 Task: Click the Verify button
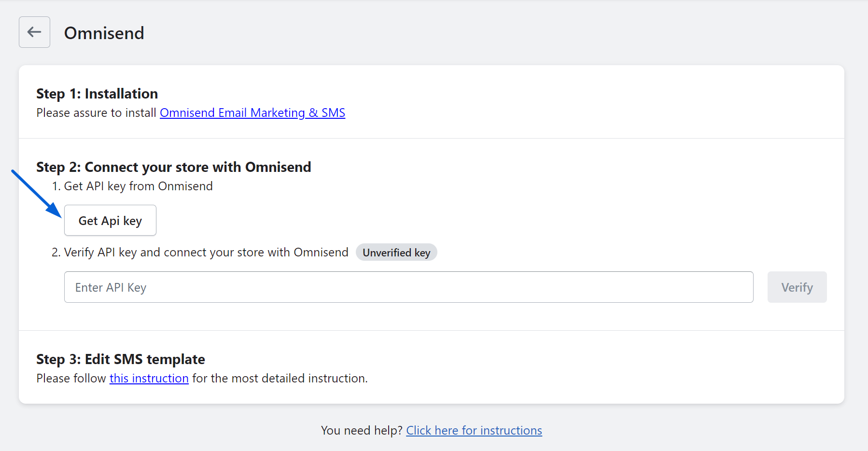[x=797, y=287]
